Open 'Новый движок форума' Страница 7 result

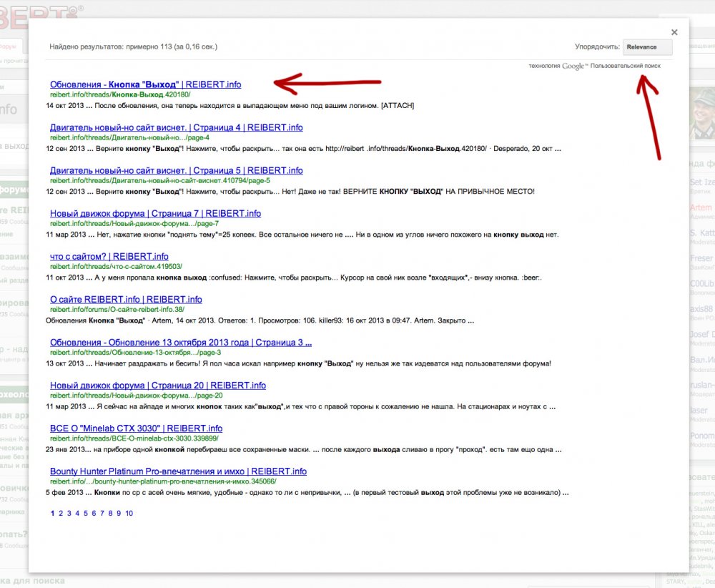(155, 213)
